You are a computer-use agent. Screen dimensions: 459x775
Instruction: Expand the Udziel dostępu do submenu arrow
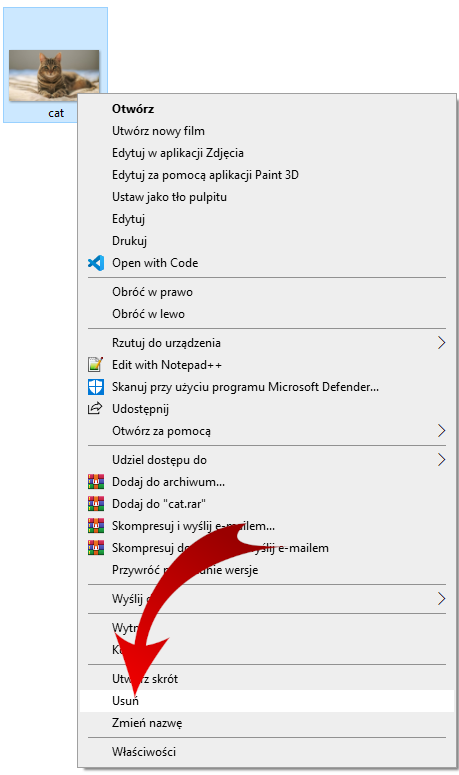pos(441,460)
